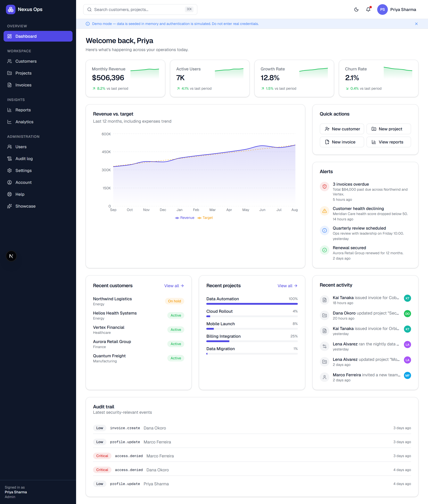Toggle the Target legend entry

pyautogui.click(x=205, y=218)
